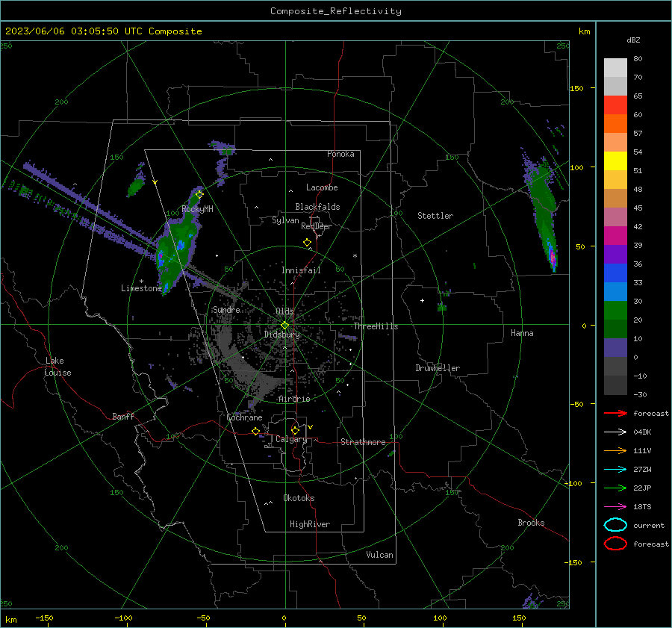Click the RockyMH label
The image size is (672, 628).
197,209
